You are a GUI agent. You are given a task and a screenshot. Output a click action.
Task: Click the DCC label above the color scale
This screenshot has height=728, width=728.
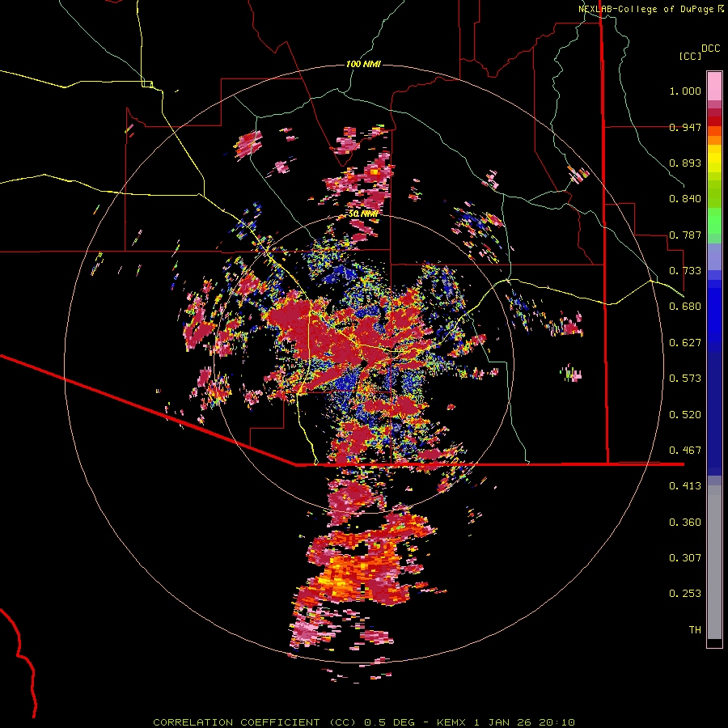(x=710, y=49)
